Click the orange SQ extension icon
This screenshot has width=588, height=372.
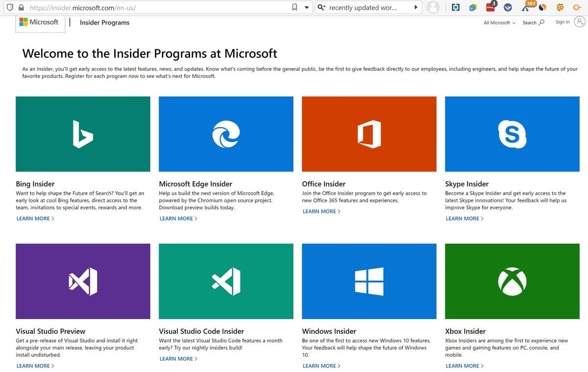pyautogui.click(x=560, y=7)
